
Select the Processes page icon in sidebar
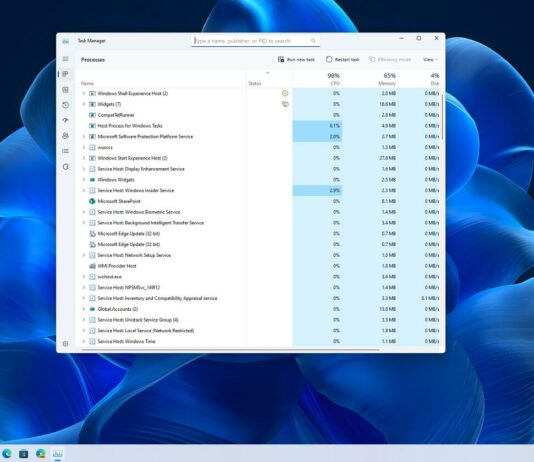pos(65,74)
